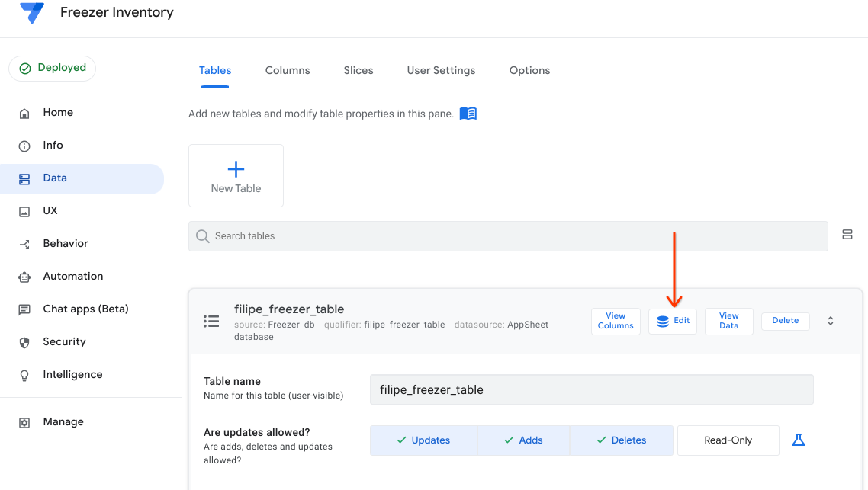Toggle the Updates permission
868x490 pixels.
pos(423,440)
